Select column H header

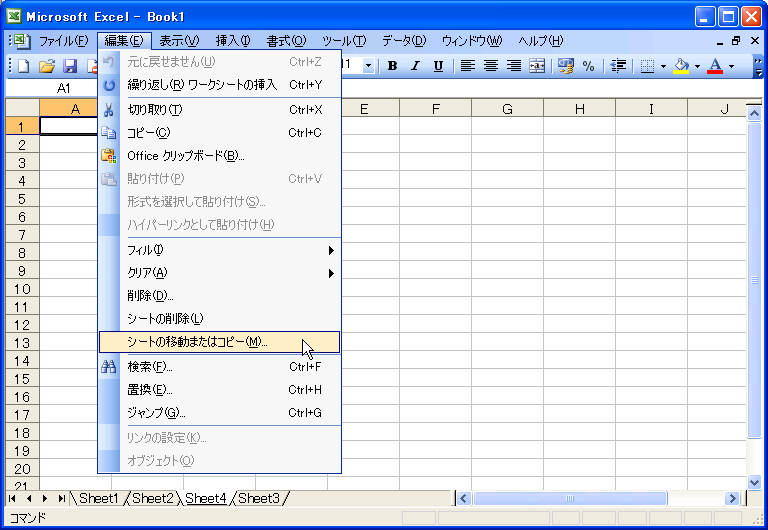pyautogui.click(x=579, y=109)
